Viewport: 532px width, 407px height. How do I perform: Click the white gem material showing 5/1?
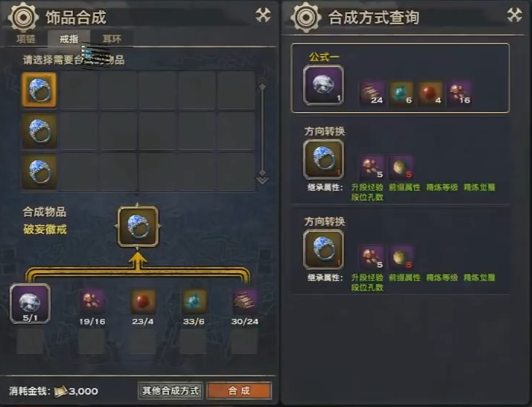[30, 304]
